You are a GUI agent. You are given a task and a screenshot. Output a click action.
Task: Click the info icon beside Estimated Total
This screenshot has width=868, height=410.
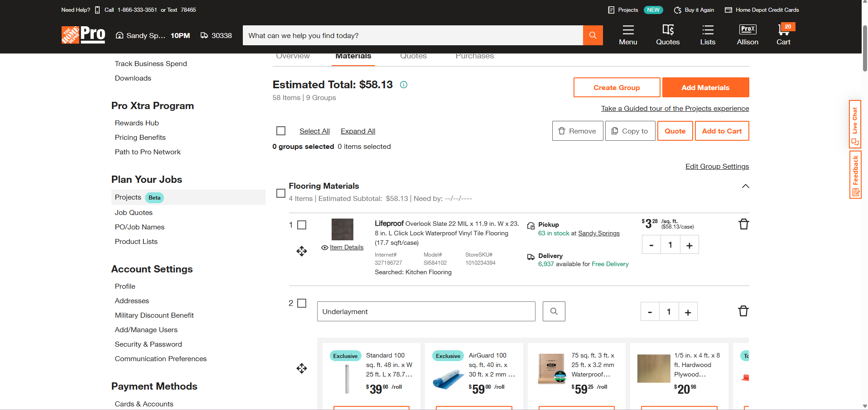404,85
